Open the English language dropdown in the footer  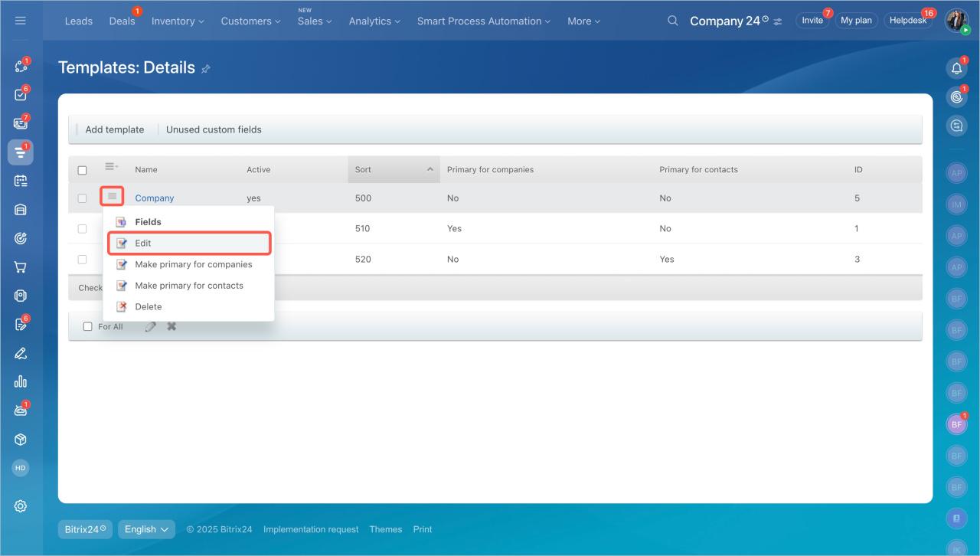146,529
